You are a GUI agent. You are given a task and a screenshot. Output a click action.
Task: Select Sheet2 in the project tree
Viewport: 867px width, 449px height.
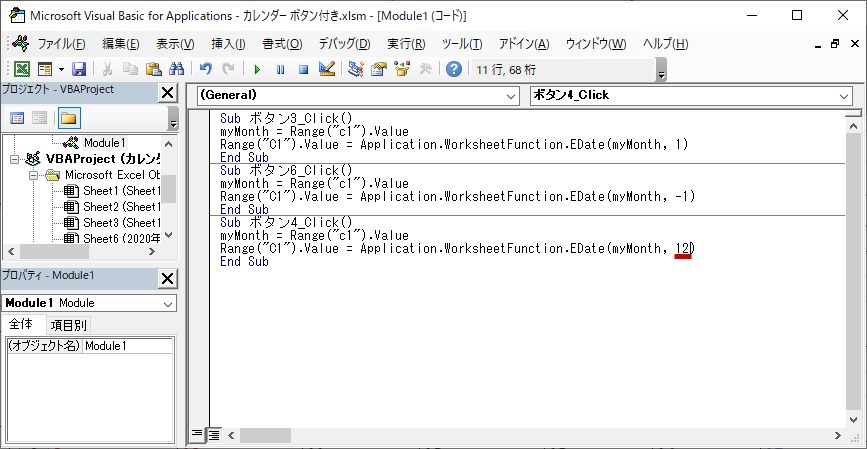pyautogui.click(x=121, y=207)
